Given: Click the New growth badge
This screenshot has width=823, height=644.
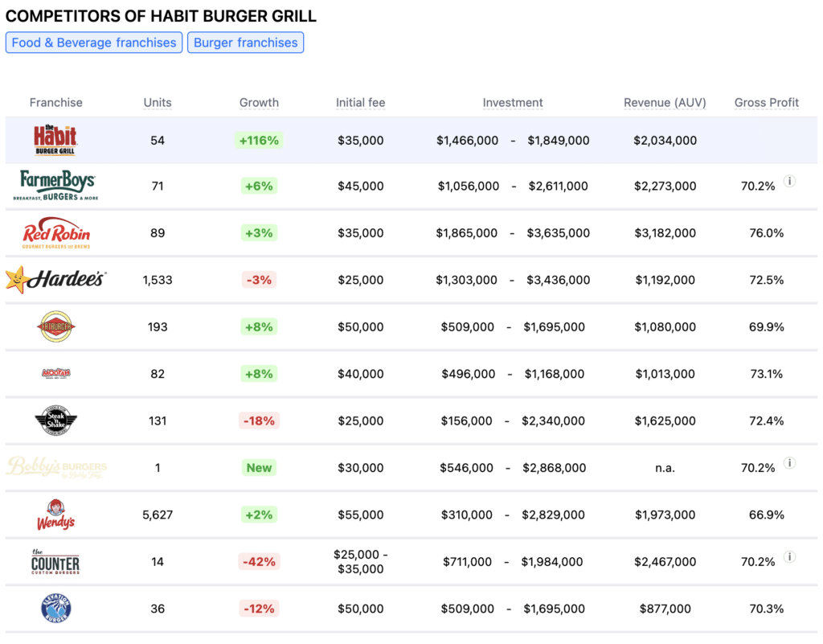Looking at the screenshot, I should click(259, 468).
